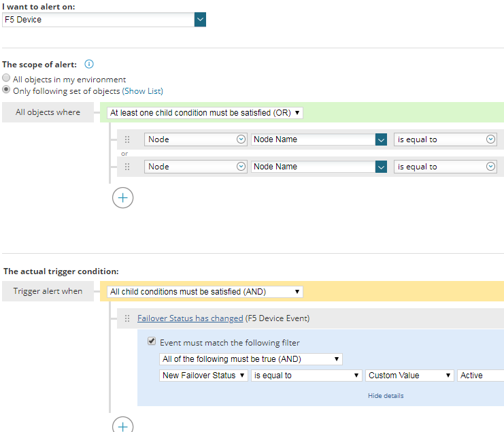Open filter is equal to operator dropdown
Image resolution: width=504 pixels, height=432 pixels.
[x=307, y=376]
